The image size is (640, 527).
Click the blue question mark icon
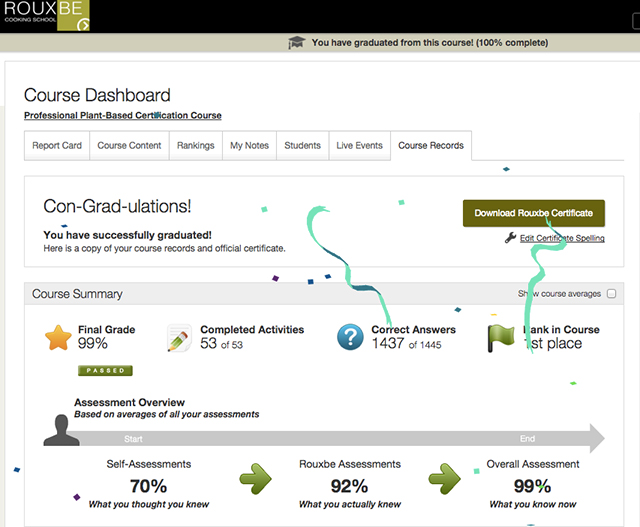tap(350, 337)
